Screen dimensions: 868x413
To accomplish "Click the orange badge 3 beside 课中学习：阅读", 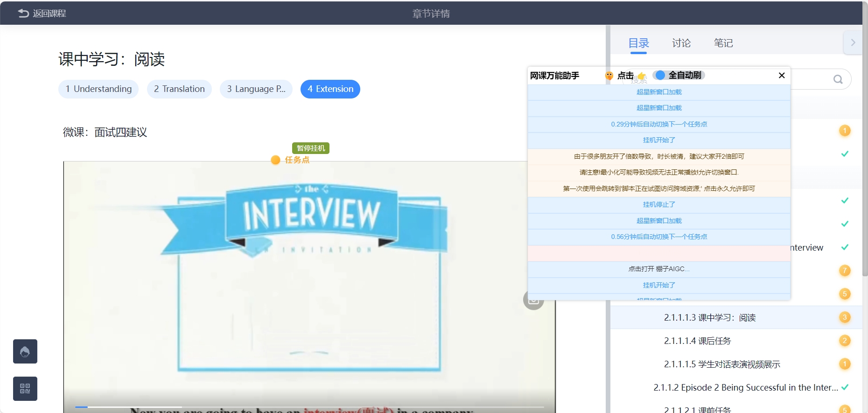I will click(x=844, y=317).
